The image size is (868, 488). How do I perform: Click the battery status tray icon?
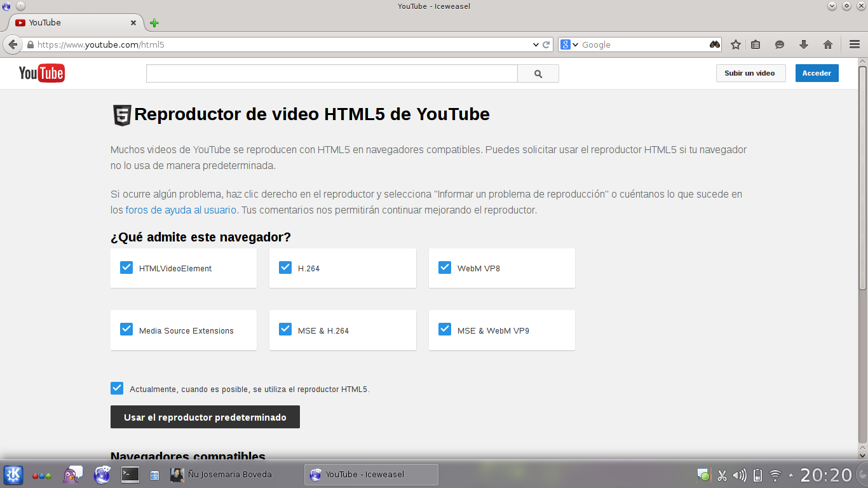[x=757, y=475]
